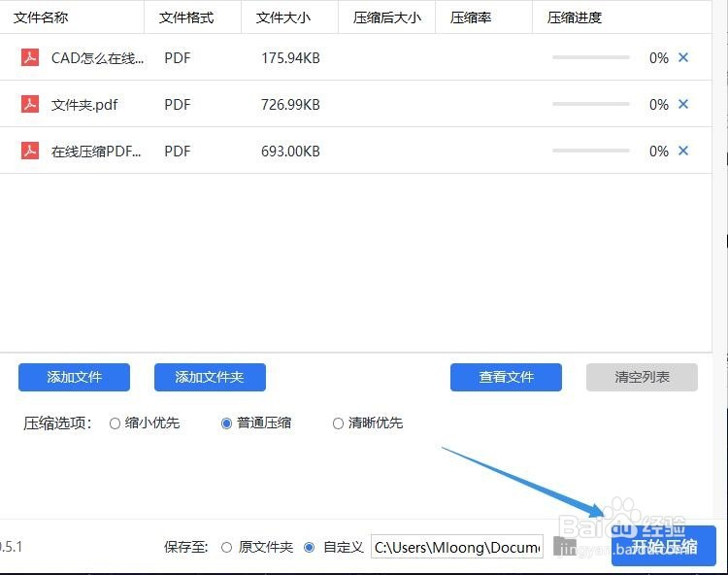
Task: Click progress bar of 文件夹.pdf row
Action: (591, 104)
